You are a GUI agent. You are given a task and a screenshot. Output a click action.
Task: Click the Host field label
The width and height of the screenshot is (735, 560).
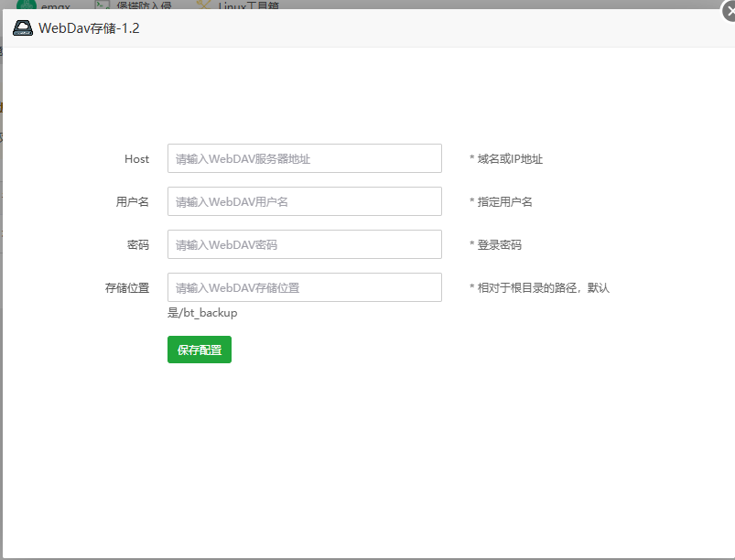pyautogui.click(x=137, y=159)
